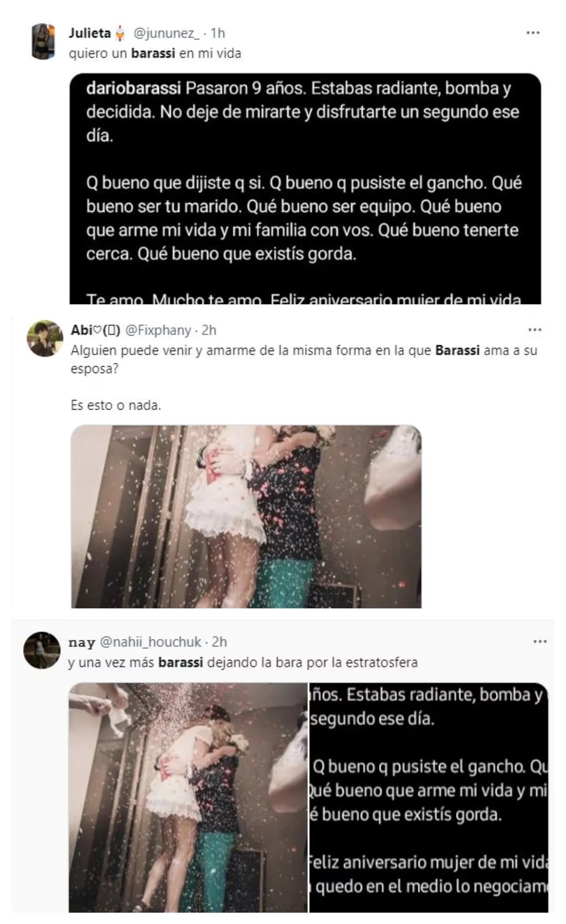Click Julieta's profile avatar
Image resolution: width=566 pixels, height=924 pixels.
pyautogui.click(x=43, y=41)
